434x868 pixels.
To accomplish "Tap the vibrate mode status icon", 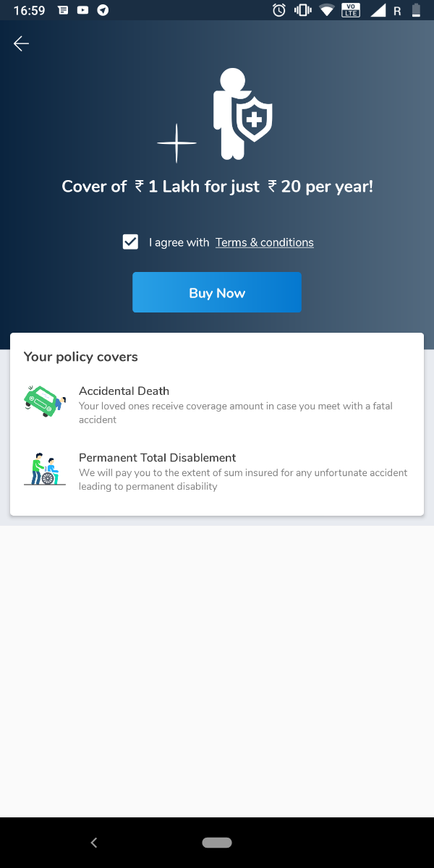I will 302,10.
